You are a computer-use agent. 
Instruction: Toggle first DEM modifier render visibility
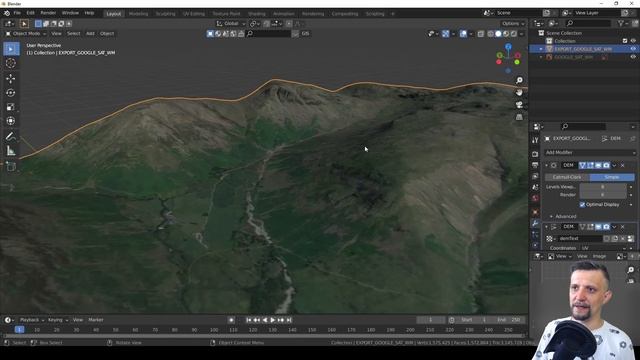pos(606,165)
